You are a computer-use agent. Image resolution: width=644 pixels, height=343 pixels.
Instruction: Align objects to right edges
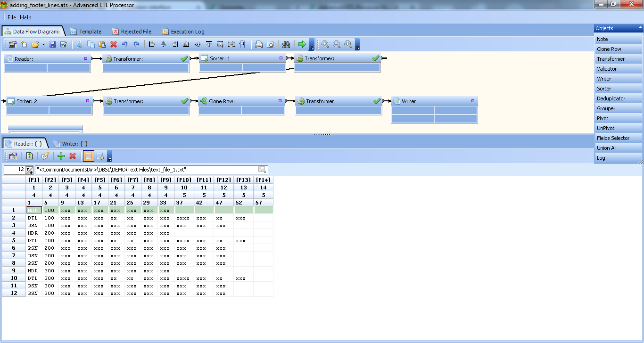pyautogui.click(x=174, y=45)
